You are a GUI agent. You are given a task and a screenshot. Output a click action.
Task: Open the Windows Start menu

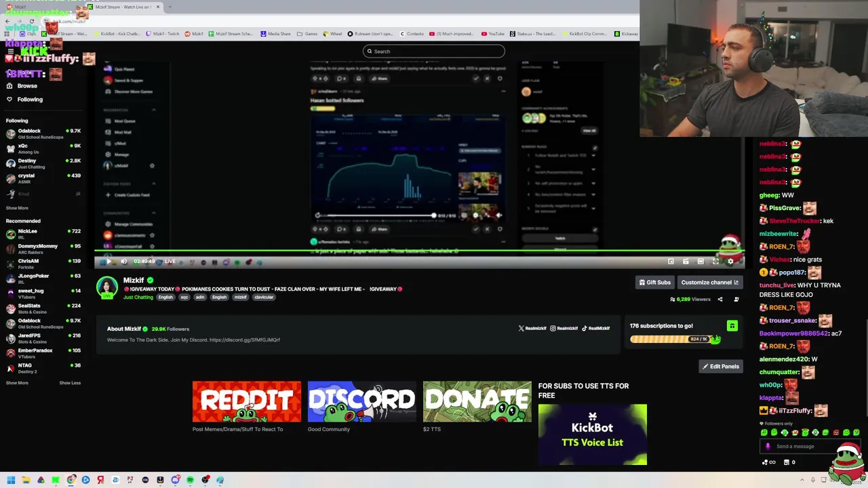click(x=11, y=480)
